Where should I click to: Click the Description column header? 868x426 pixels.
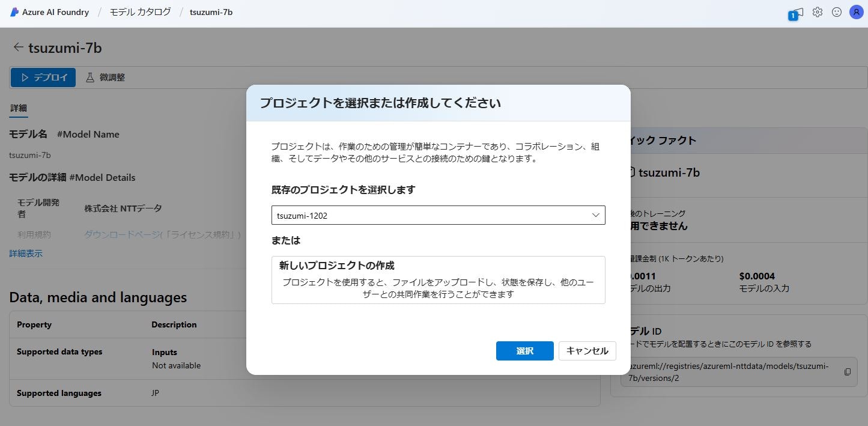[174, 324]
